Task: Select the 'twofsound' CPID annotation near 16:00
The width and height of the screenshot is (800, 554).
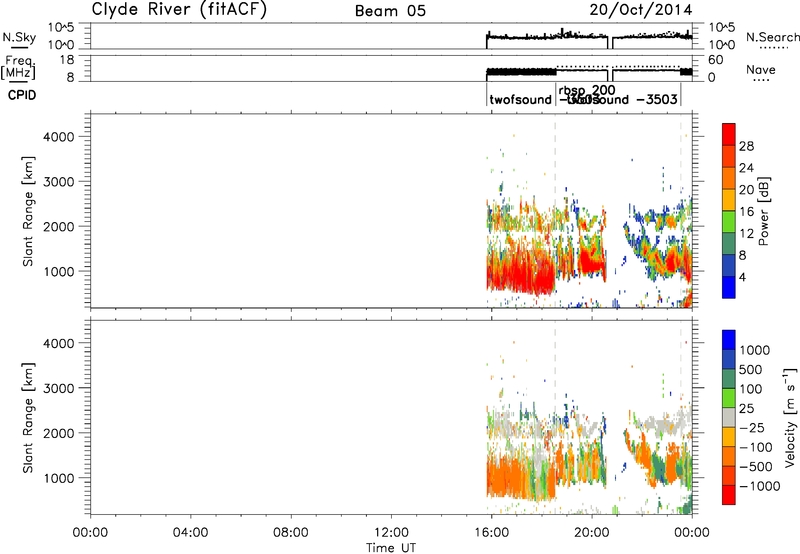Action: (x=520, y=99)
